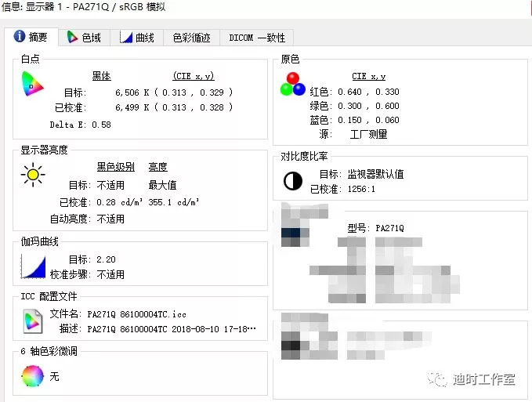Click the window title 信息: 显示器 1
532x402 pixels.
click(x=33, y=6)
